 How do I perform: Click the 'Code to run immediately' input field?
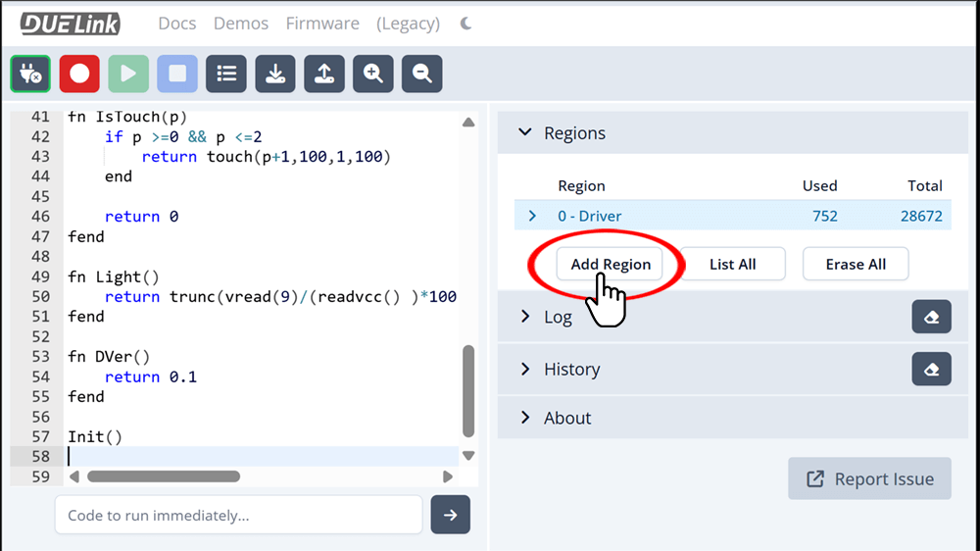point(238,516)
